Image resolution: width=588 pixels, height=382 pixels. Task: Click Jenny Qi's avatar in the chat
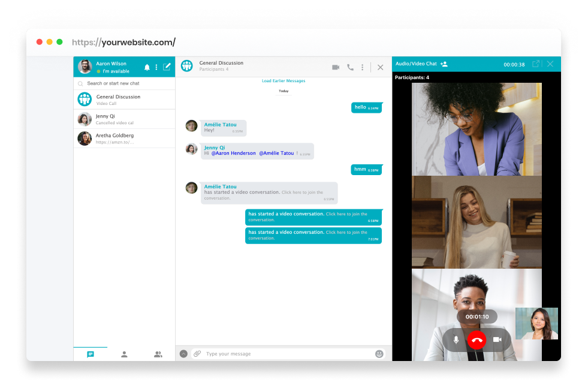pyautogui.click(x=192, y=149)
